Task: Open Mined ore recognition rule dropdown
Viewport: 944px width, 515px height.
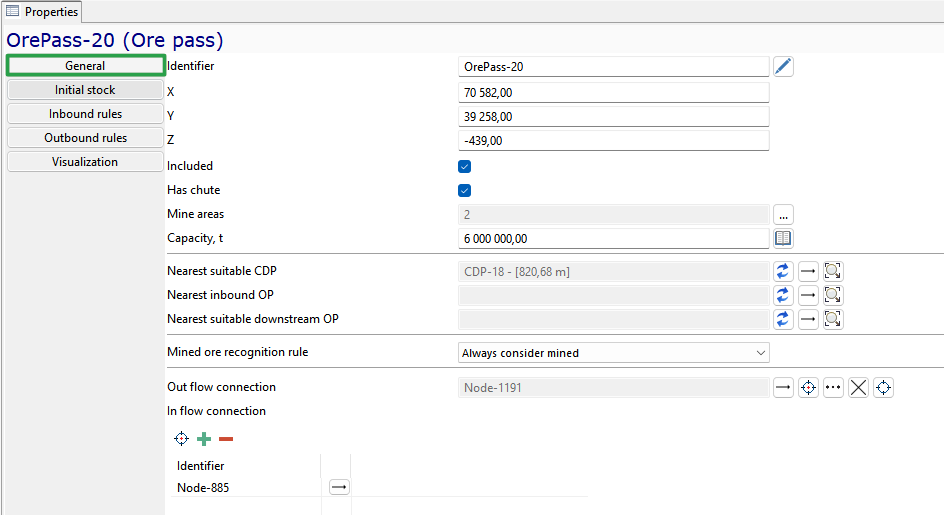Action: pyautogui.click(x=613, y=353)
